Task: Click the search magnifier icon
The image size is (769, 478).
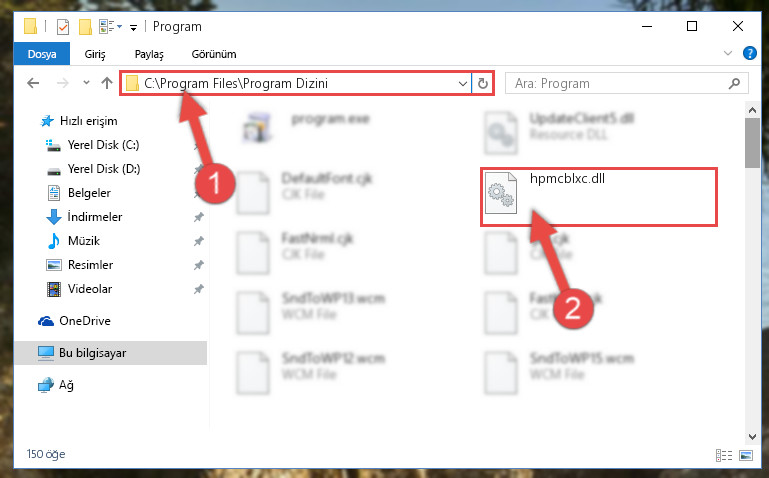Action: click(x=734, y=83)
